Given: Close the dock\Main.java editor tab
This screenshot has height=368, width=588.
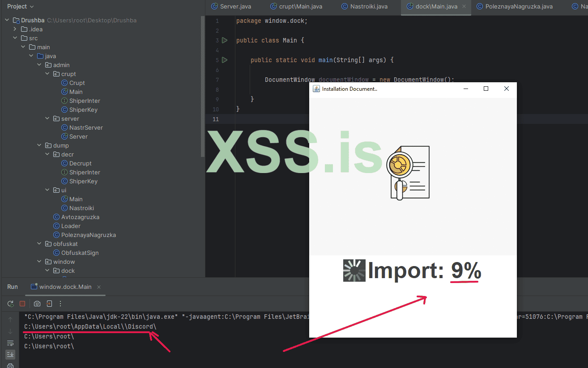Looking at the screenshot, I should pos(464,6).
